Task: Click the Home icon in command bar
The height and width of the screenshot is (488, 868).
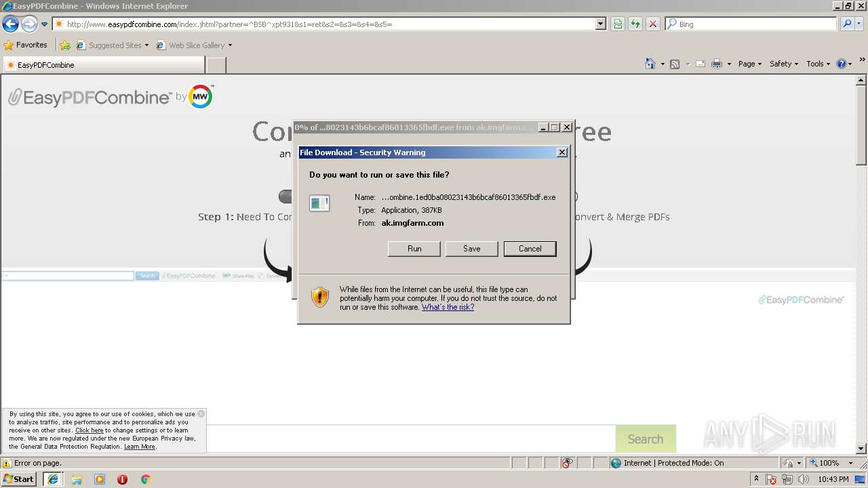Action: 650,64
